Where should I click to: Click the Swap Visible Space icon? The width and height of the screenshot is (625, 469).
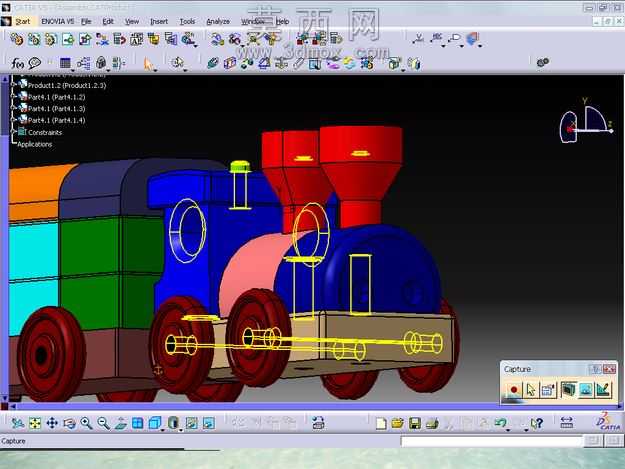(209, 423)
